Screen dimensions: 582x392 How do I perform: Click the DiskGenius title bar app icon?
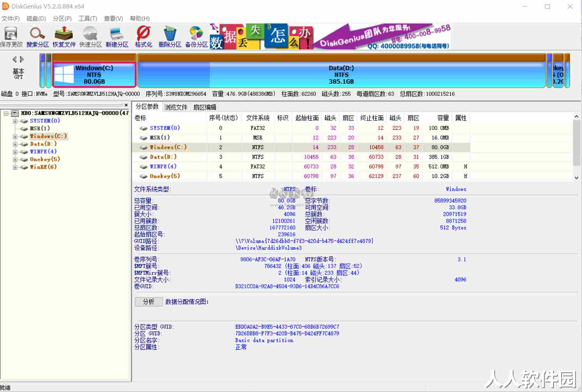point(5,6)
